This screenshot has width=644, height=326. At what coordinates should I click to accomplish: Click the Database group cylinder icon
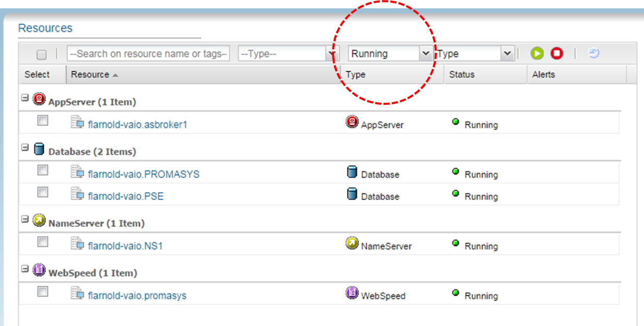[39, 149]
